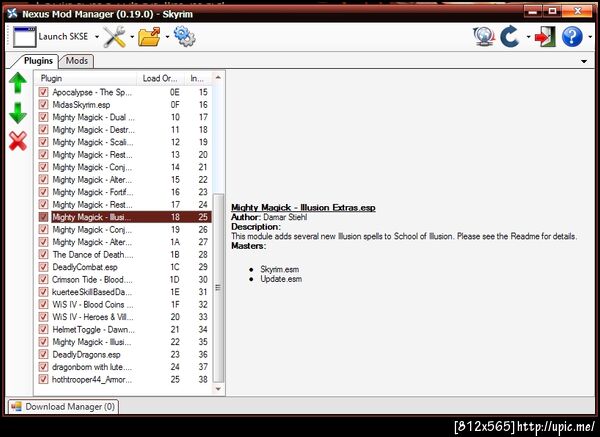The width and height of the screenshot is (600, 437).
Task: Toggle the MidasSkyrim.esp checkbox
Action: 43,104
